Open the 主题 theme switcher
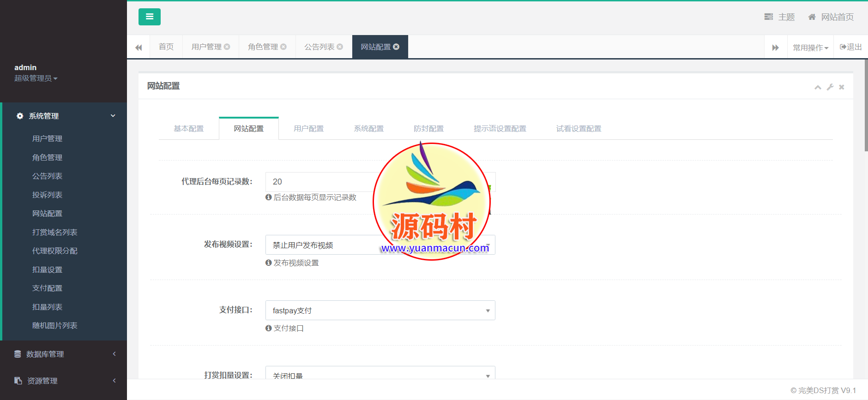The height and width of the screenshot is (400, 868). 779,17
